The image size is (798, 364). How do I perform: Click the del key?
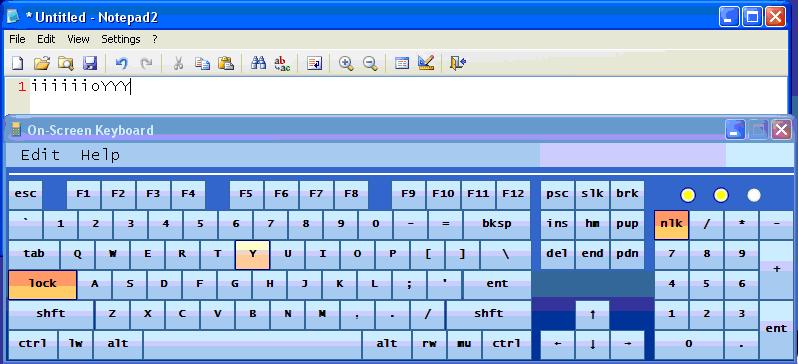(557, 255)
